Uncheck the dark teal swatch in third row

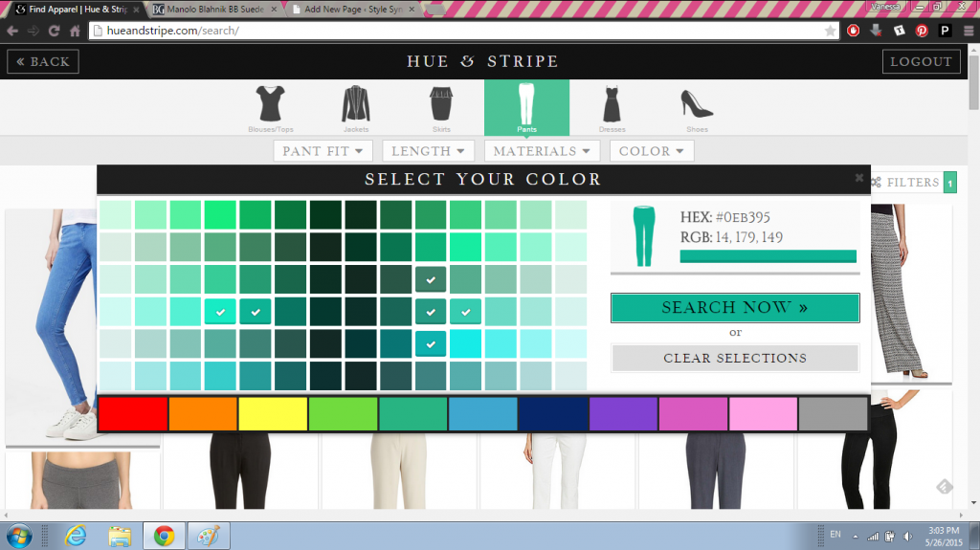pos(431,279)
